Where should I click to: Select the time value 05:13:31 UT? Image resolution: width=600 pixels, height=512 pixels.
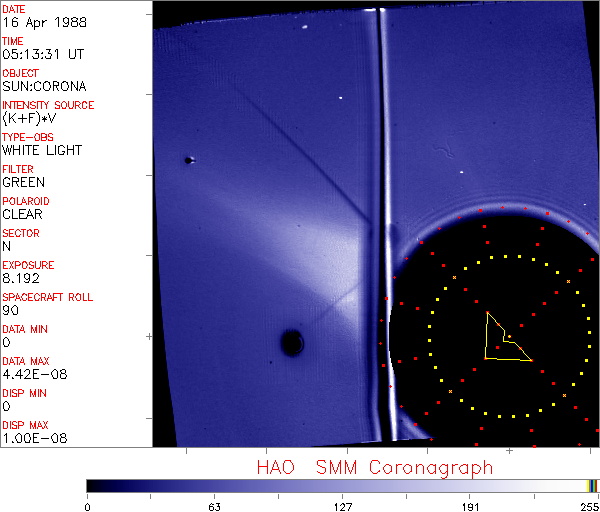click(41, 54)
